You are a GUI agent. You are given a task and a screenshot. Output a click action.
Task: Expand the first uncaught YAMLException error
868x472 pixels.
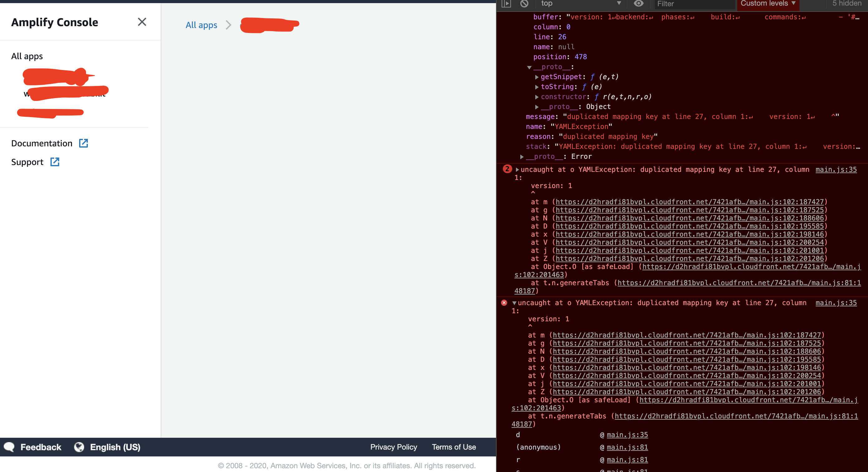(x=517, y=170)
